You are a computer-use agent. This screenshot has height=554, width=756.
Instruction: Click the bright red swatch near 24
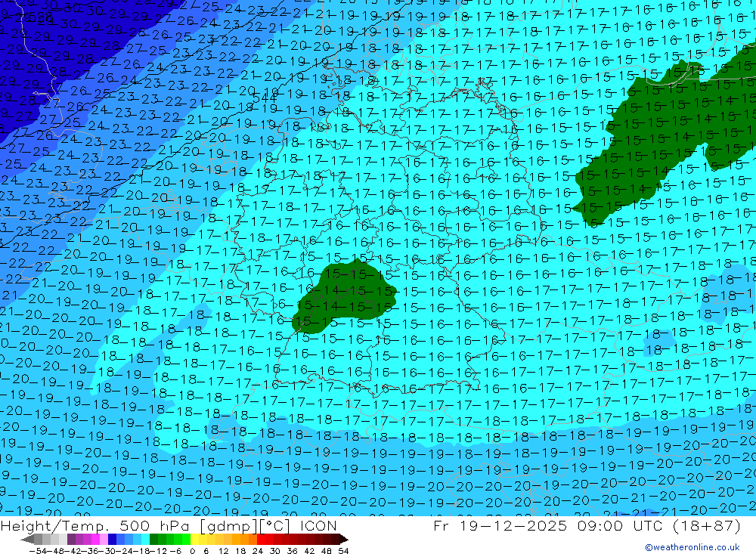pyautogui.click(x=261, y=539)
